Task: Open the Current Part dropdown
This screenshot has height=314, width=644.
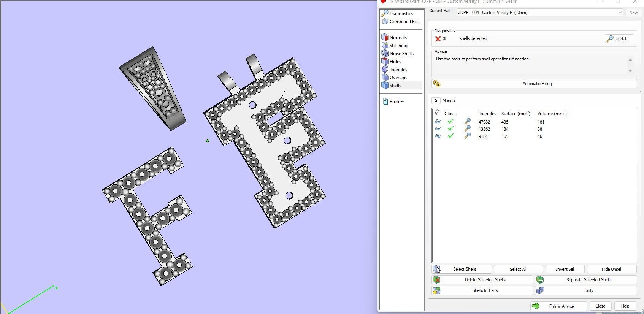Action: [x=540, y=13]
